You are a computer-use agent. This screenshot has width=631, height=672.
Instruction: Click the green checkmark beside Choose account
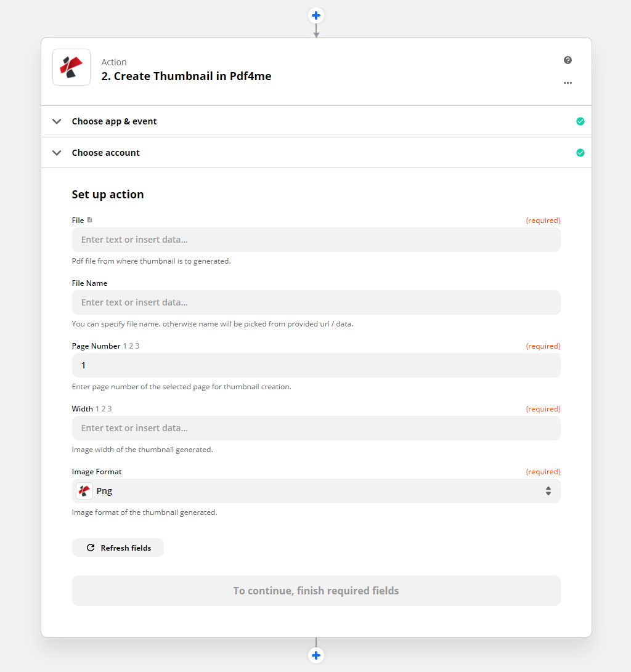click(x=580, y=153)
